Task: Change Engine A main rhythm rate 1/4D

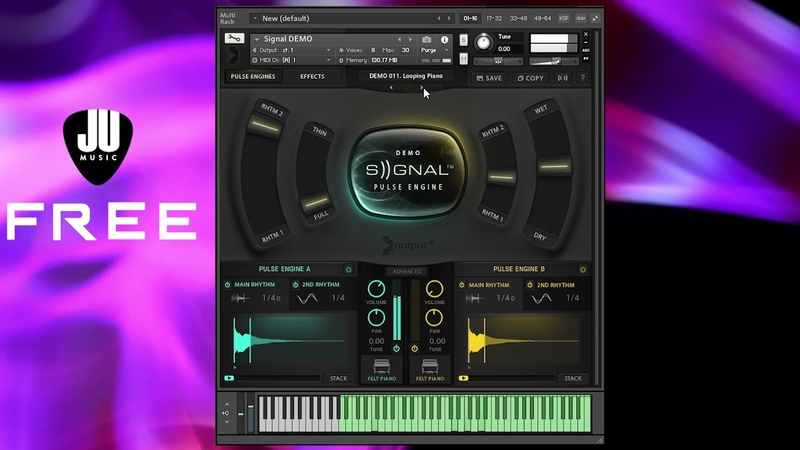Action: (271, 298)
